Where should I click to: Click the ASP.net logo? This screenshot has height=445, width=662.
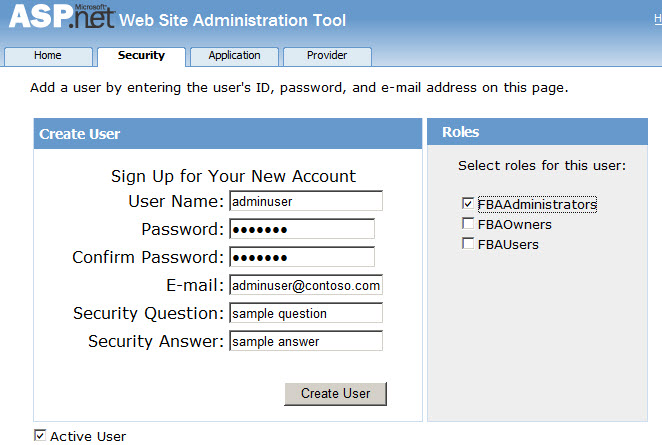pyautogui.click(x=58, y=19)
